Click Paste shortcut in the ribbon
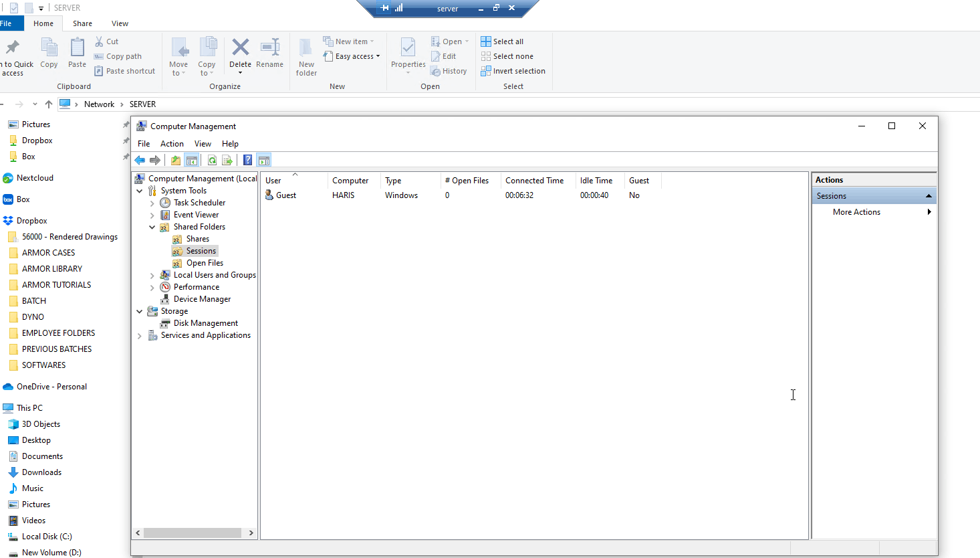The image size is (980, 558). pos(124,71)
